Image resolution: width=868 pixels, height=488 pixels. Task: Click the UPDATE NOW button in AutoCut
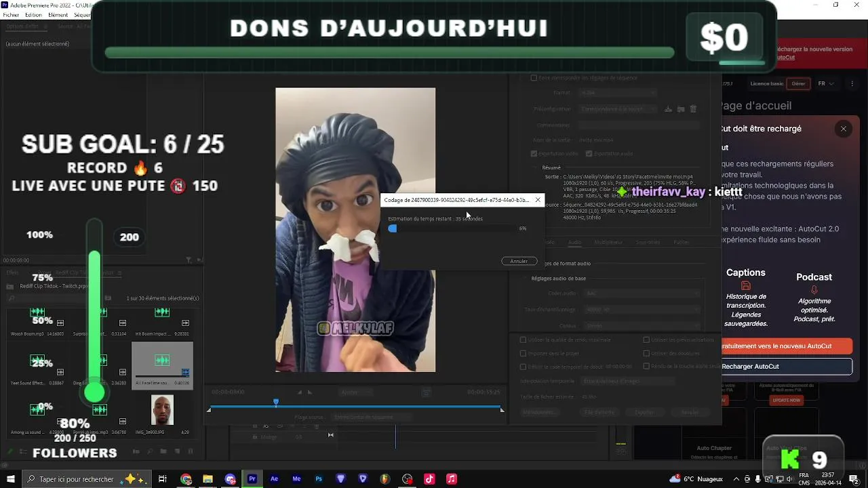click(787, 400)
